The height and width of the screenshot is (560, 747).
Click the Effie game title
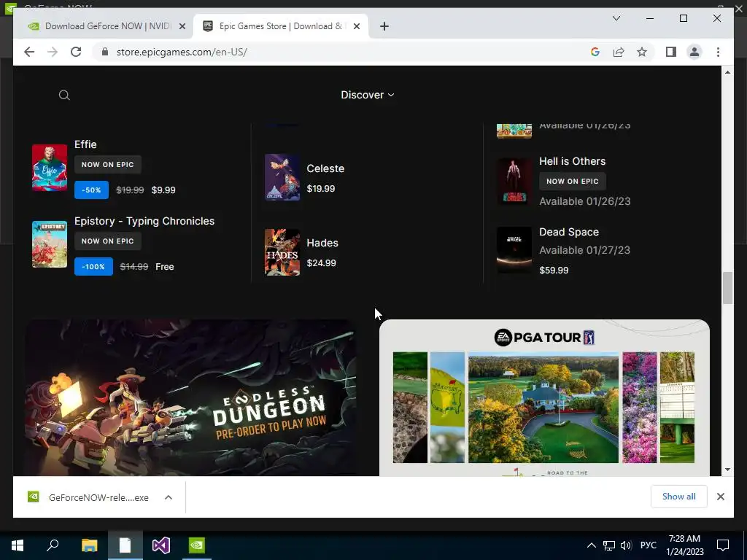click(85, 144)
